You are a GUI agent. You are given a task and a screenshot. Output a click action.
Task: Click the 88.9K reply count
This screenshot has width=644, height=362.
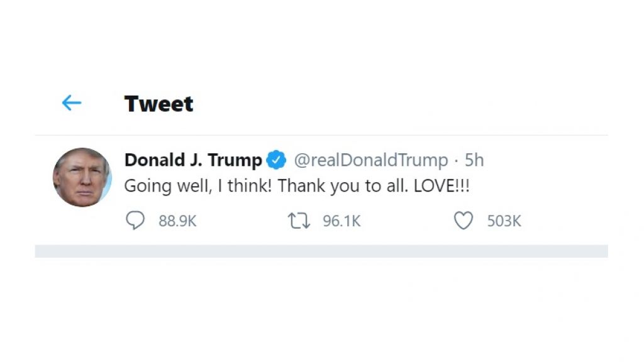[x=177, y=221]
